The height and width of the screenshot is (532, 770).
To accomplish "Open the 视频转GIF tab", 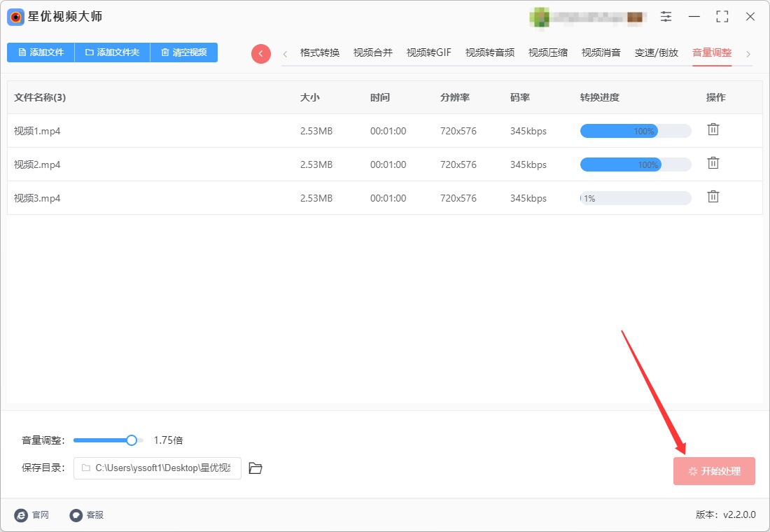I will pos(428,52).
